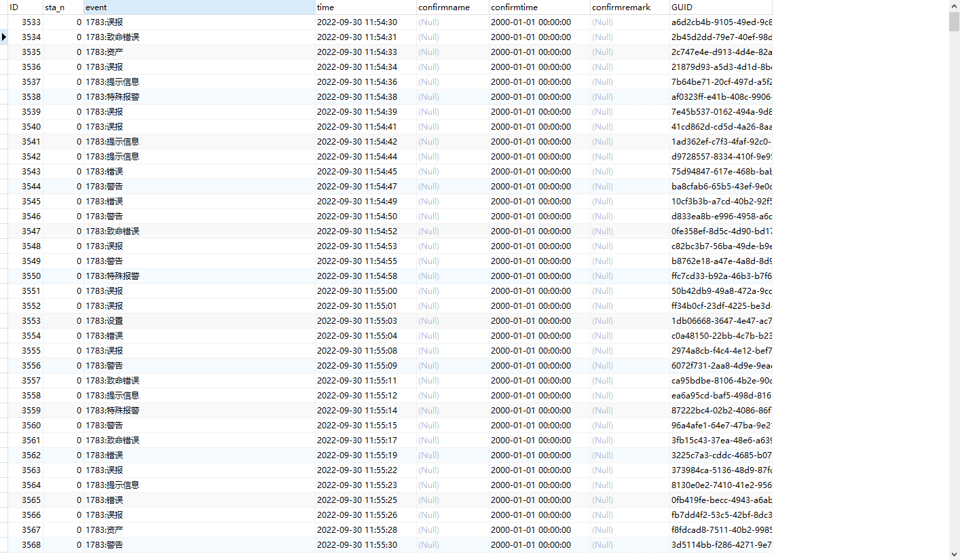This screenshot has width=960, height=560.
Task: Click the vertical scrollbar thumb
Action: [x=954, y=22]
